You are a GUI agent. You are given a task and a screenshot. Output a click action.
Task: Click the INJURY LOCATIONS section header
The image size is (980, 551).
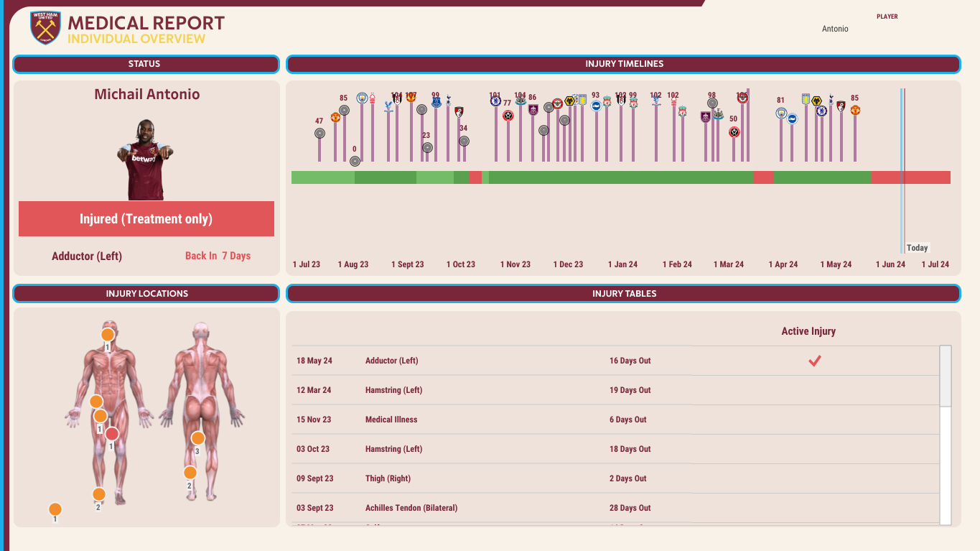point(146,294)
